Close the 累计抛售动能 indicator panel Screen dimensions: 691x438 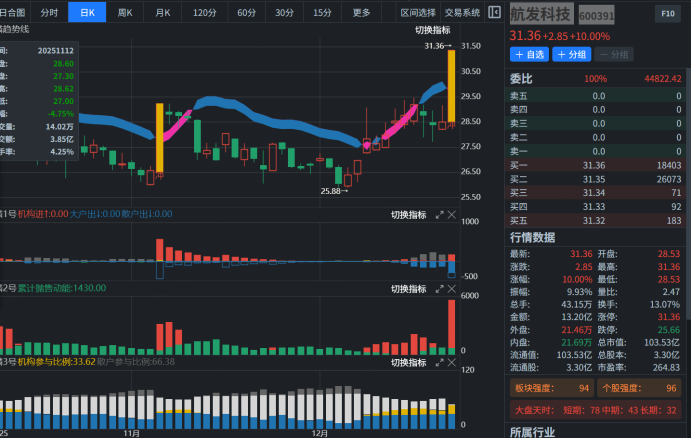tap(451, 288)
